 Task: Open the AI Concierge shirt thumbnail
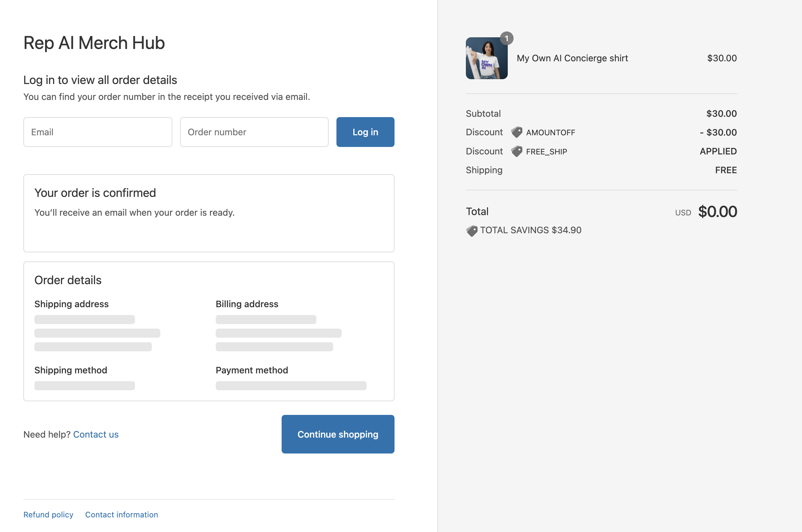[x=487, y=58]
